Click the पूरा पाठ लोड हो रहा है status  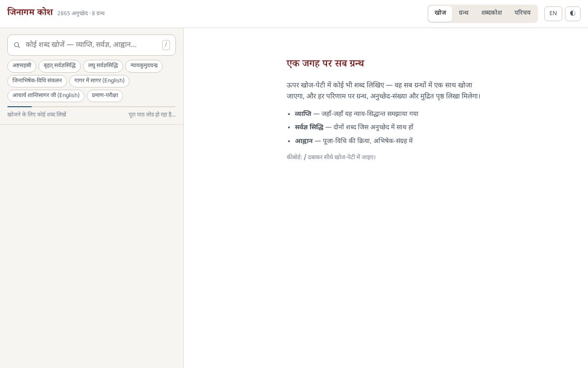[x=152, y=115]
